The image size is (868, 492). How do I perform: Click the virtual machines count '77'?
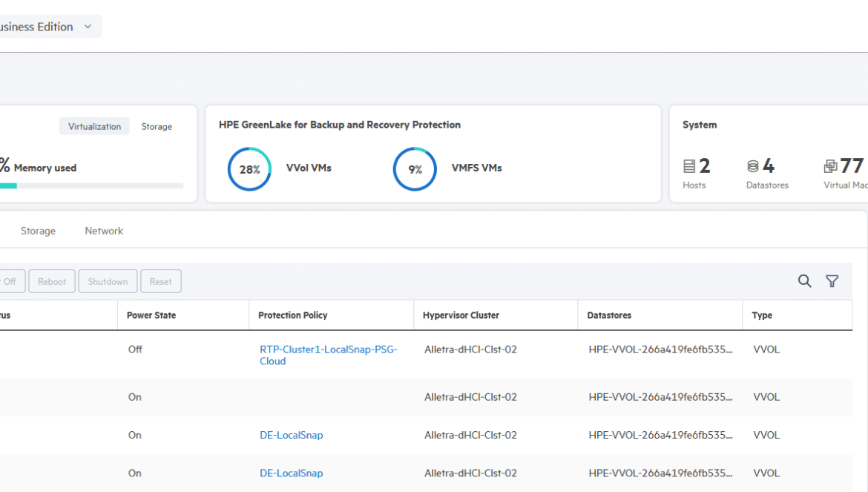pos(852,165)
